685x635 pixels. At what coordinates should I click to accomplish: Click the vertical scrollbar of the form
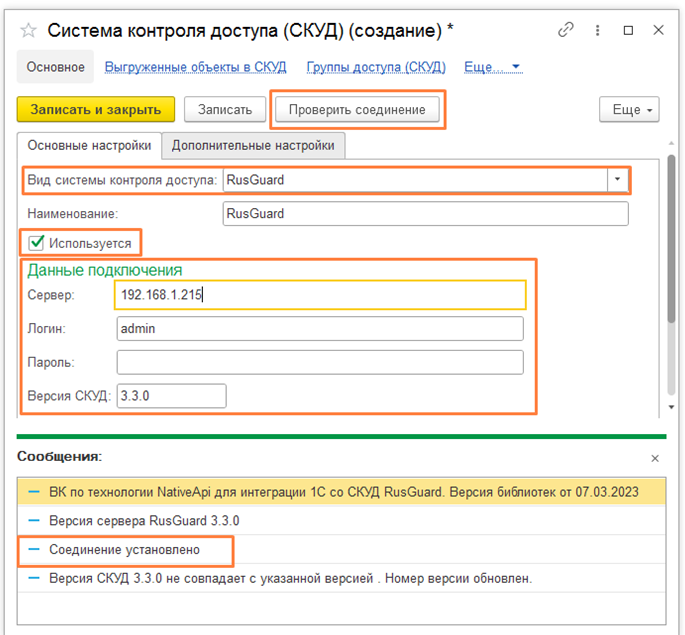(x=671, y=250)
